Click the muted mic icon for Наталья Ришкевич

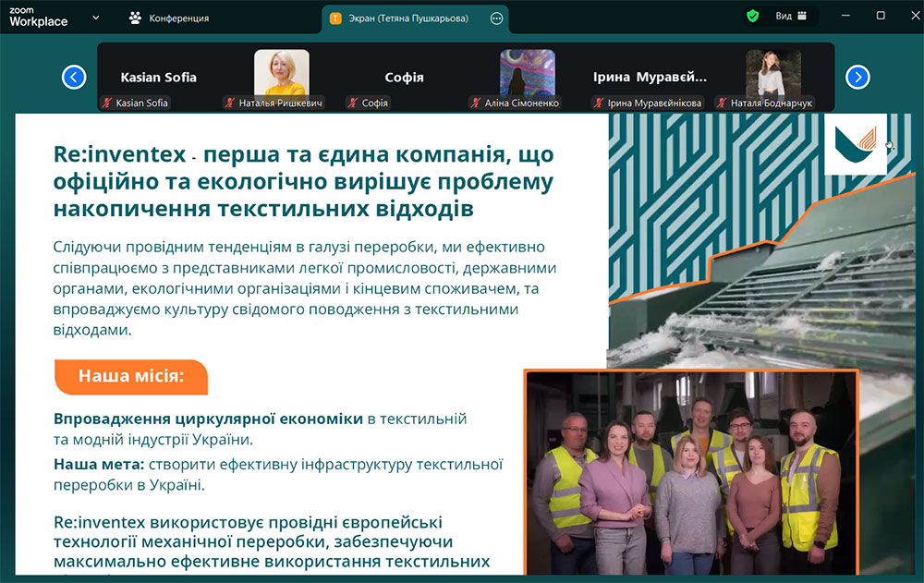(x=229, y=103)
